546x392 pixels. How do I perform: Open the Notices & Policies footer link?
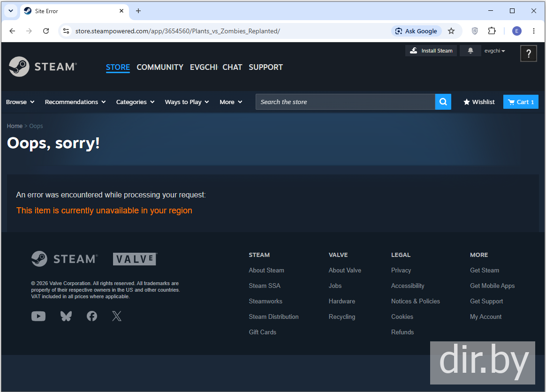416,301
